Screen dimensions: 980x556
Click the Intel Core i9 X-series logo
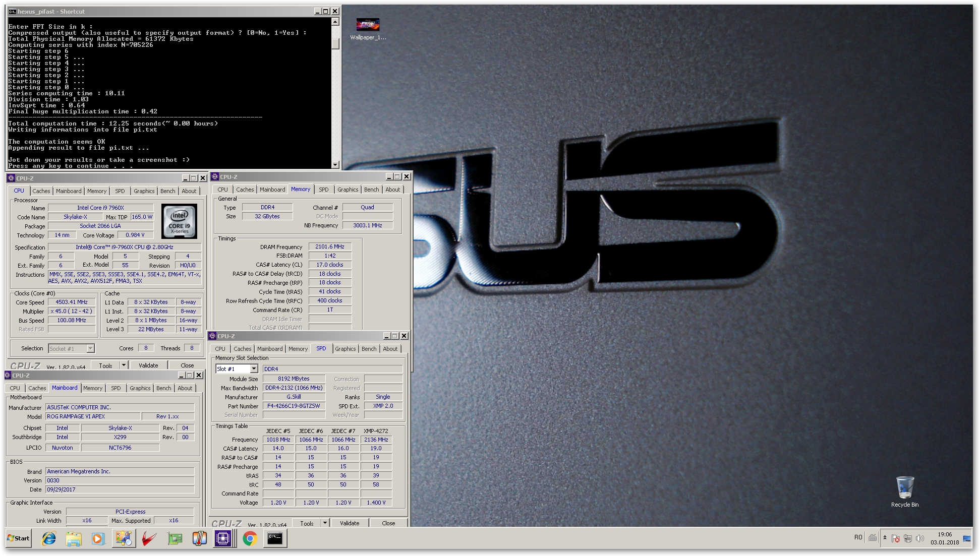coord(179,221)
